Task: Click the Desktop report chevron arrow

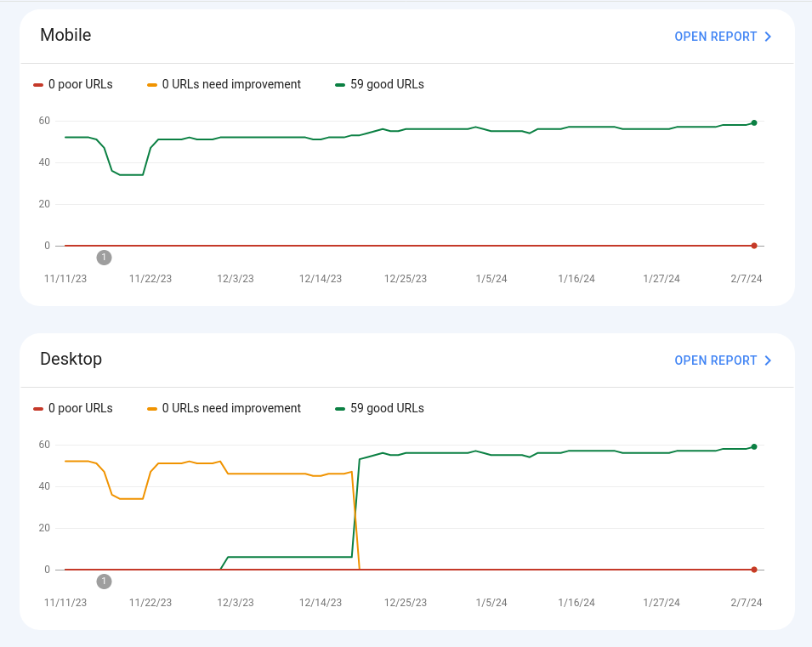Action: click(x=768, y=360)
